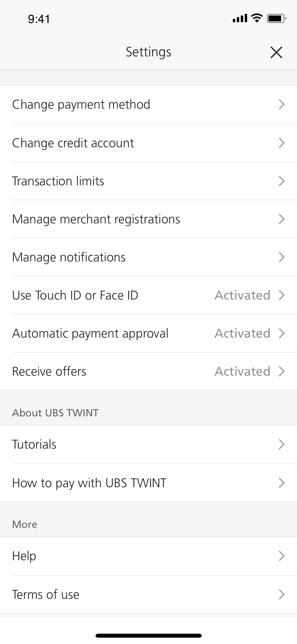Close the Settings screen with the X icon
This screenshot has height=644, width=297.
276,52
